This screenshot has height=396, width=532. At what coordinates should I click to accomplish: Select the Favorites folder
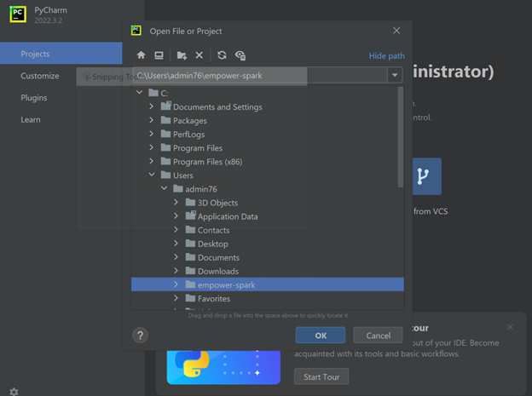point(268,298)
